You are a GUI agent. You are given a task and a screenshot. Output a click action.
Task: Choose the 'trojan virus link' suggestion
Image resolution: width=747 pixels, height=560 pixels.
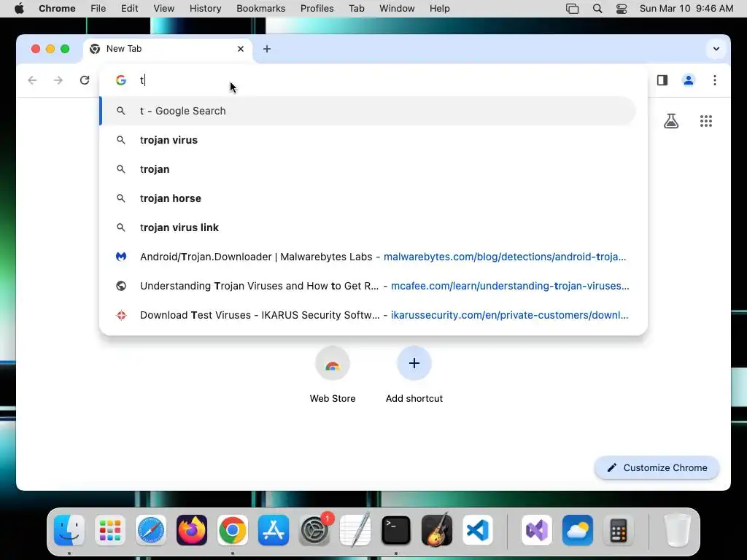click(368, 227)
